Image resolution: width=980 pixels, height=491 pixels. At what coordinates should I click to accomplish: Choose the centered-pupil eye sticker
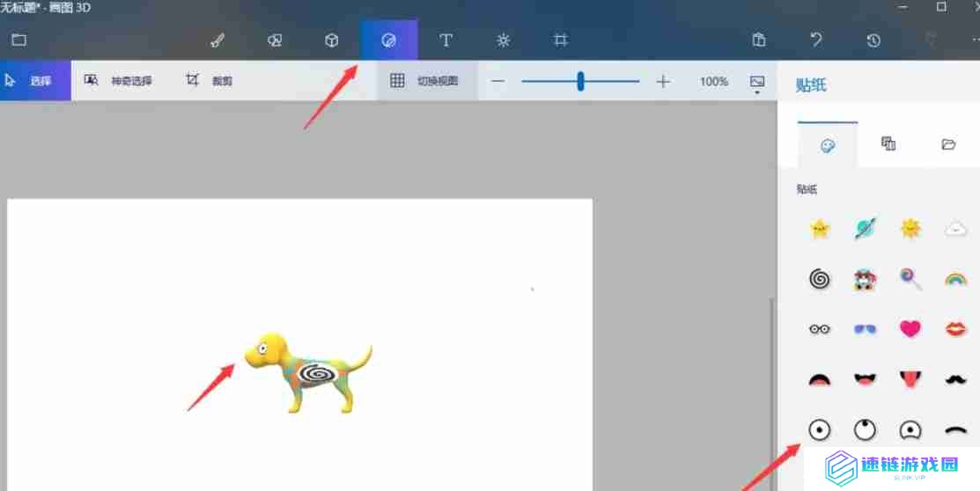click(820, 429)
